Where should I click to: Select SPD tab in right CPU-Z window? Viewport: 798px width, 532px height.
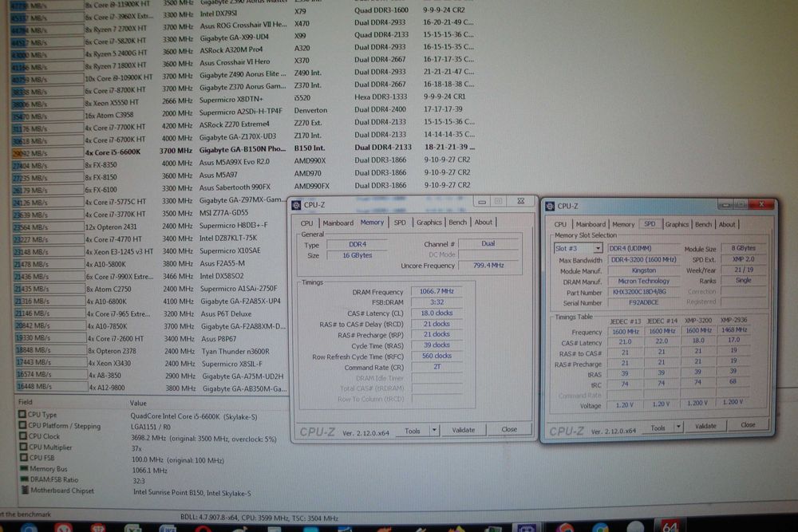pyautogui.click(x=650, y=224)
